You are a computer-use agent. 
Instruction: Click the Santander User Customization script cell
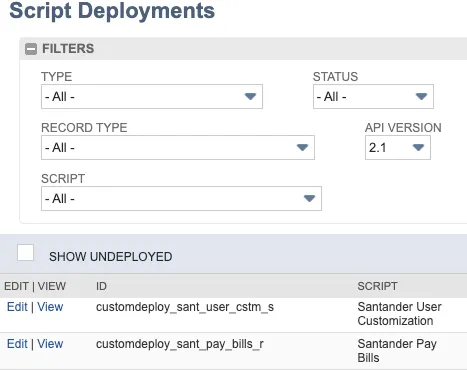click(399, 314)
